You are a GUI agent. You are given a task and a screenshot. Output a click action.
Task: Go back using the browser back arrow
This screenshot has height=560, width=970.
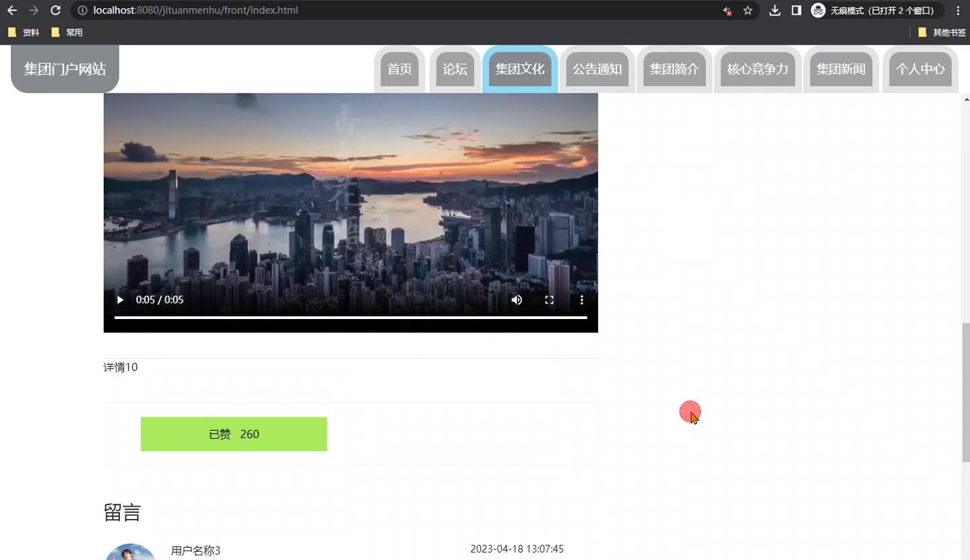pyautogui.click(x=12, y=10)
